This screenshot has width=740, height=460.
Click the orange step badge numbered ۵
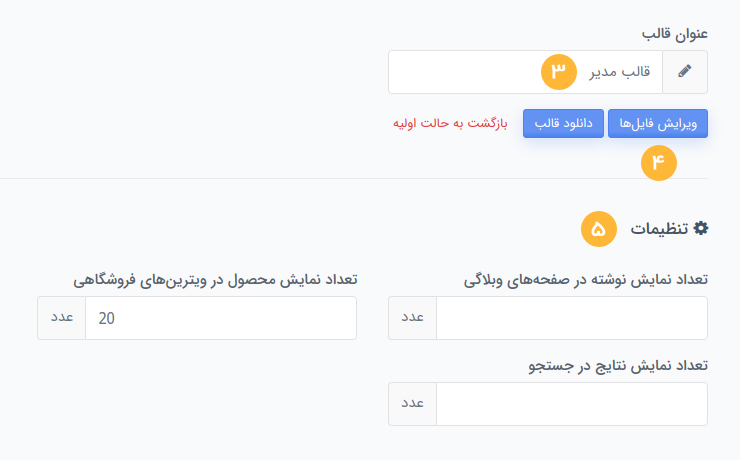[x=599, y=229]
